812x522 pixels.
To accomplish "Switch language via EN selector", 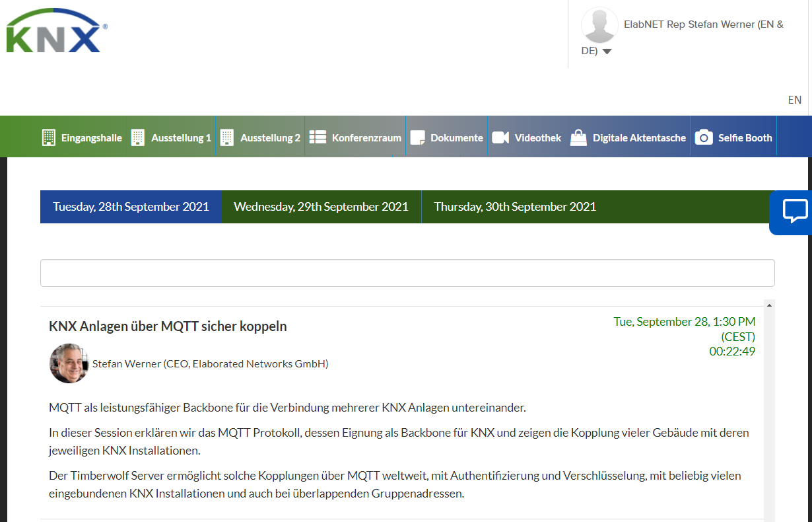I will [x=794, y=100].
